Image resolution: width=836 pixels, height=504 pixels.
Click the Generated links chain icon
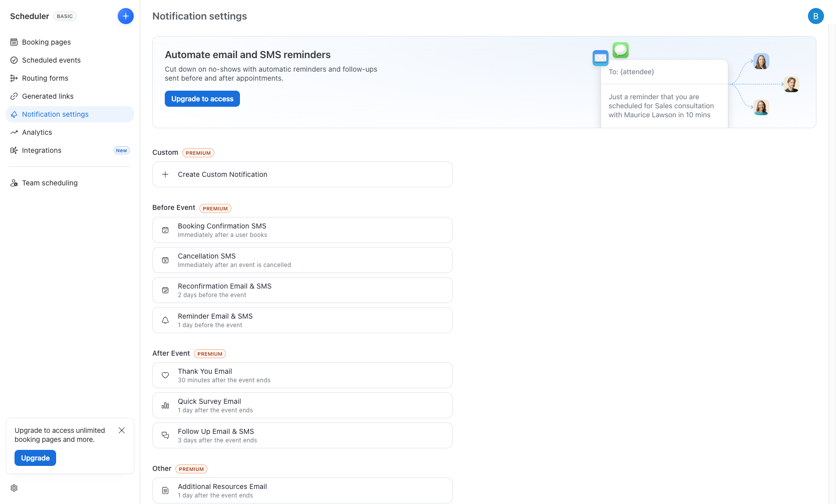(14, 96)
